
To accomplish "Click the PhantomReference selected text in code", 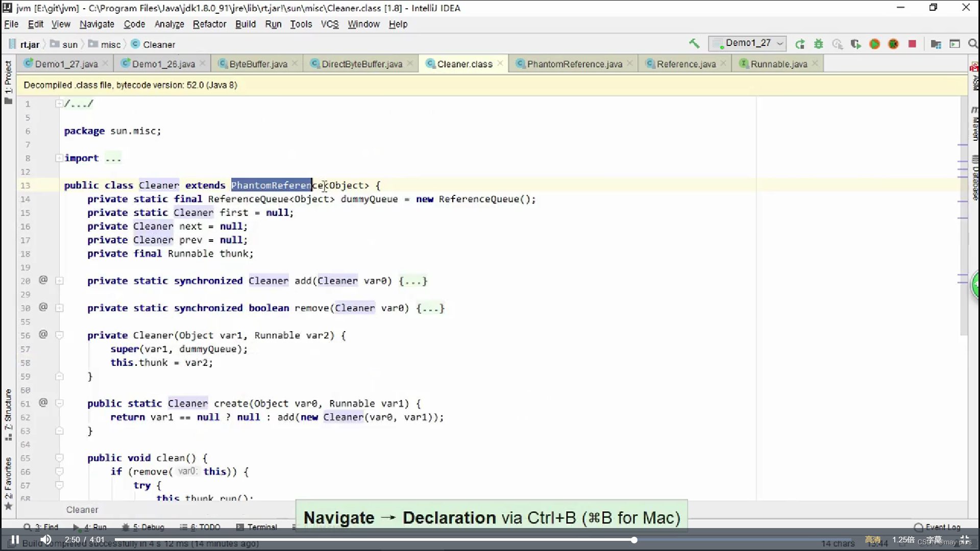I will [x=271, y=185].
